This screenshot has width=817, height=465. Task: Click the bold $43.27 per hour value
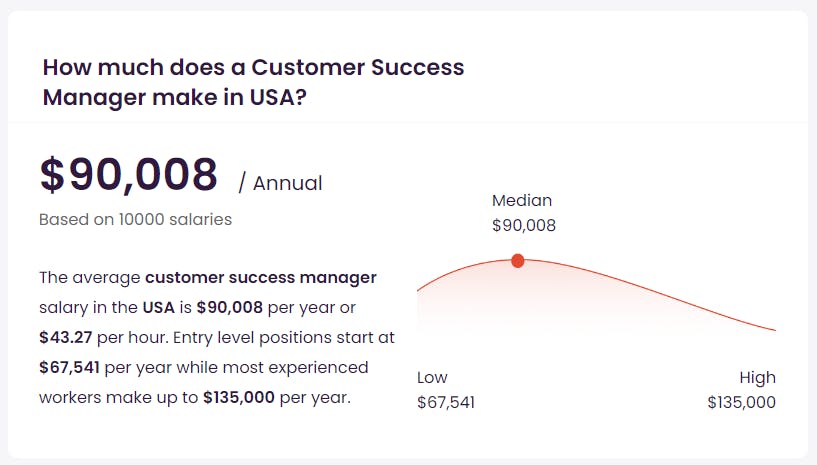[66, 337]
